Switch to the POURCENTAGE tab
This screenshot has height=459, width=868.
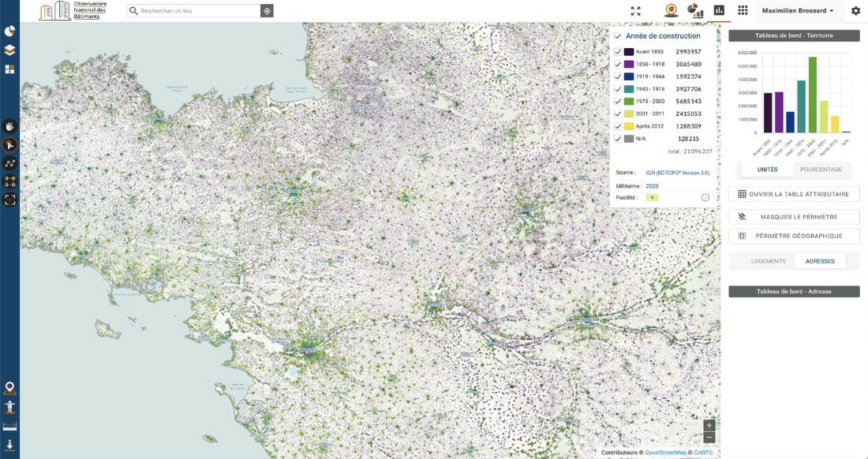[821, 170]
